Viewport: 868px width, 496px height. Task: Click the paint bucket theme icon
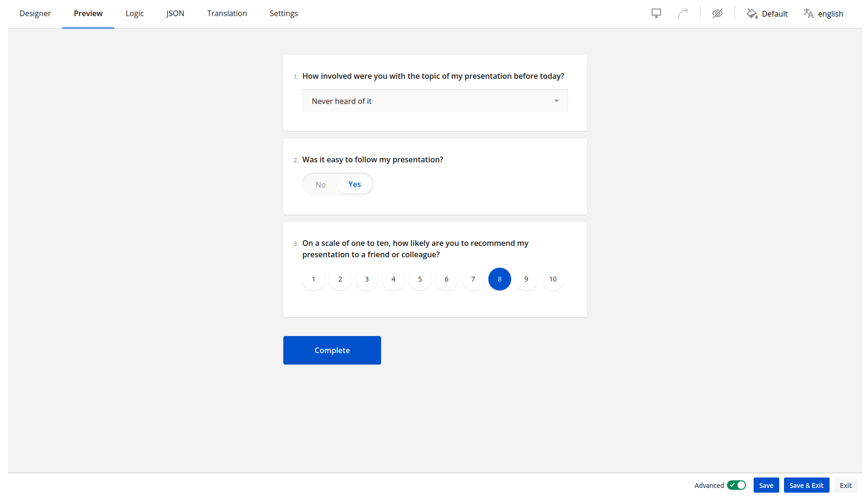[x=752, y=13]
